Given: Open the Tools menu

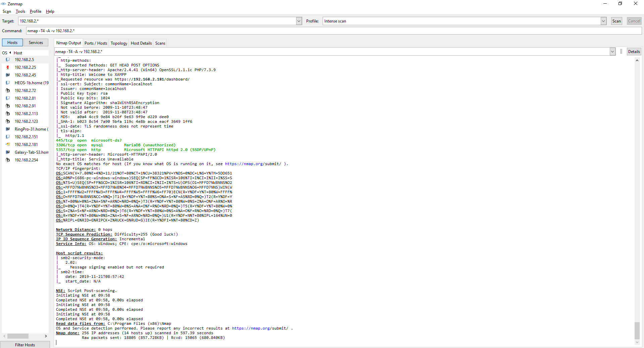Looking at the screenshot, I should point(20,11).
